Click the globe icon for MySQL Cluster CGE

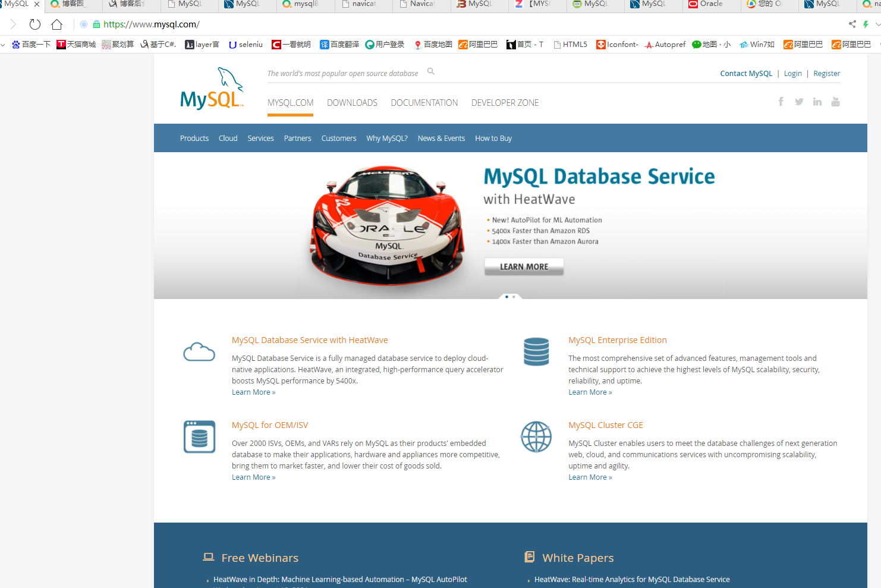tap(536, 437)
